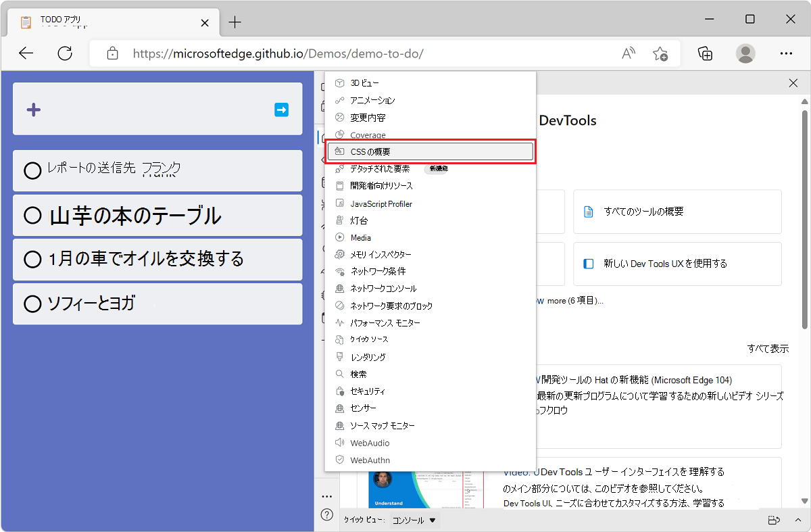Click the read aloud icon in the address bar
This screenshot has width=811, height=532.
[x=627, y=53]
